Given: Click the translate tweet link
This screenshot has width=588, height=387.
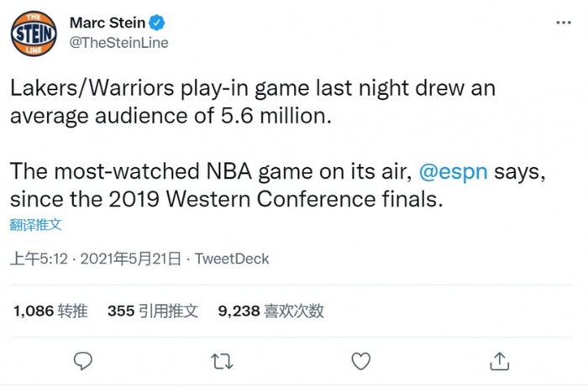Looking at the screenshot, I should click(x=35, y=224).
